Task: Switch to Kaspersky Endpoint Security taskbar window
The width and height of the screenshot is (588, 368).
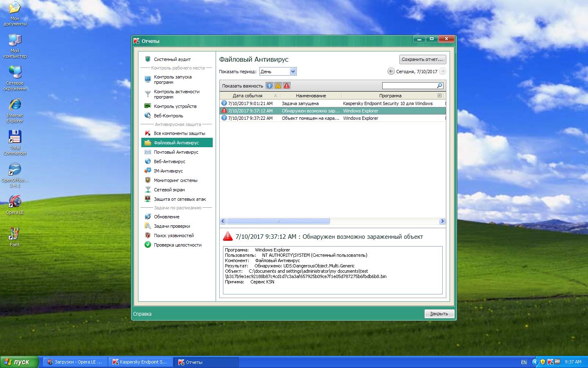Action: coord(141,362)
